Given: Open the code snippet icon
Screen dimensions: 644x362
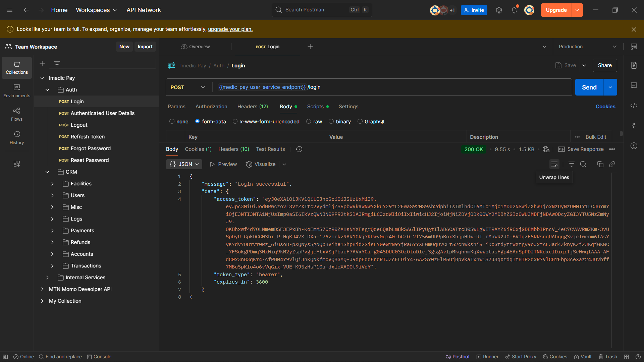Looking at the screenshot, I should click(634, 106).
